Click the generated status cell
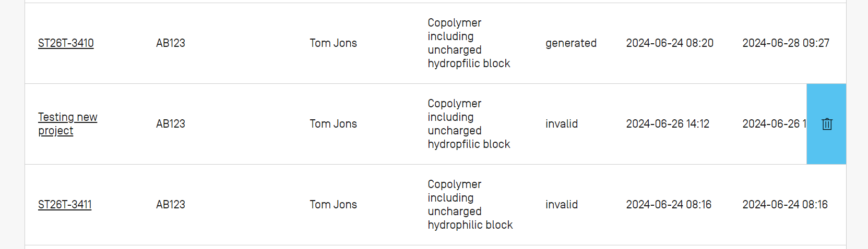Image resolution: width=868 pixels, height=249 pixels. click(x=571, y=43)
